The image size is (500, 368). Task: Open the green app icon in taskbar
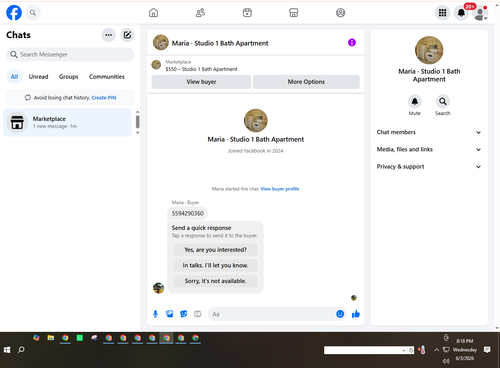tap(80, 338)
